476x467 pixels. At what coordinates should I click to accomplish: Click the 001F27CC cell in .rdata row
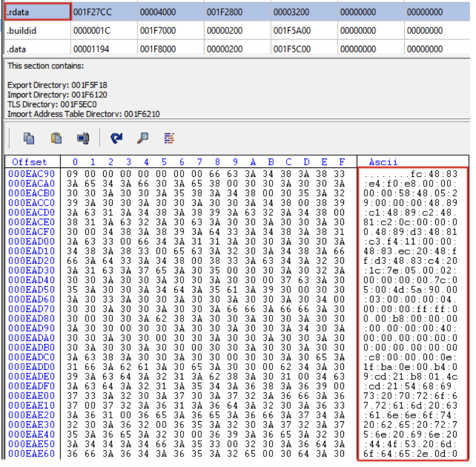93,12
